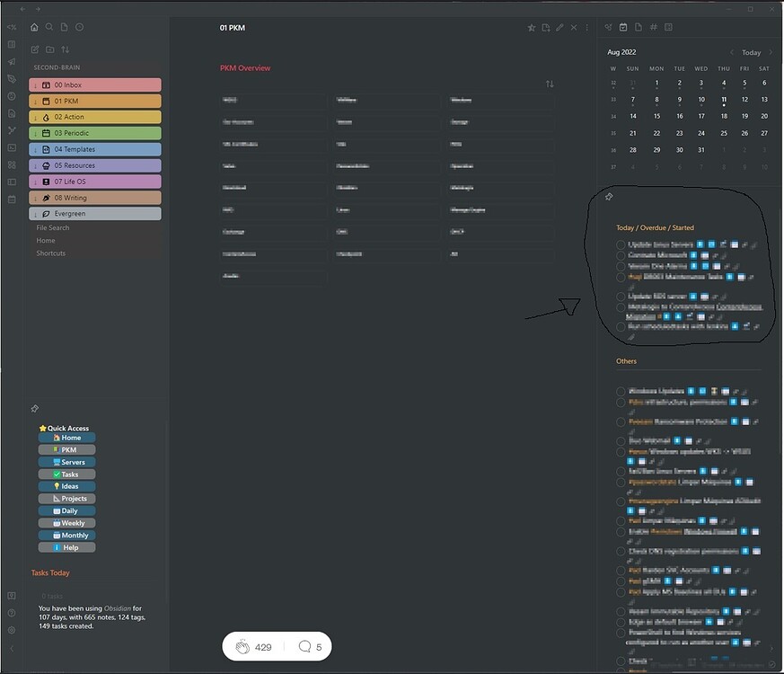The height and width of the screenshot is (674, 784).
Task: Click the help question mark icon
Action: pyautogui.click(x=12, y=615)
